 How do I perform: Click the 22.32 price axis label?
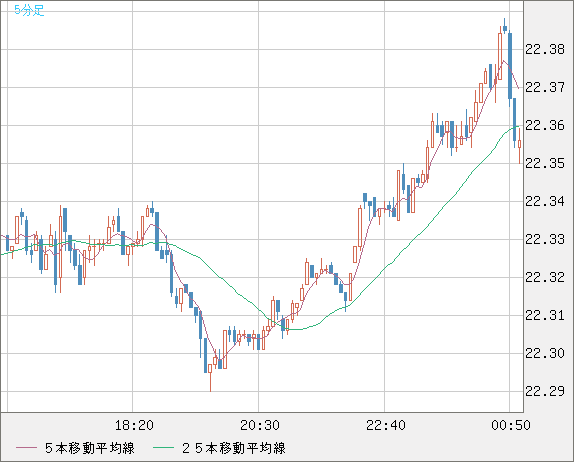545,277
